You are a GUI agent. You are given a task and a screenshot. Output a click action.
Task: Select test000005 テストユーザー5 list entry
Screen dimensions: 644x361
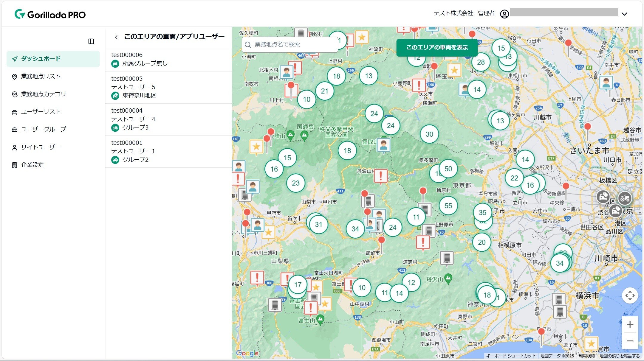[168, 87]
